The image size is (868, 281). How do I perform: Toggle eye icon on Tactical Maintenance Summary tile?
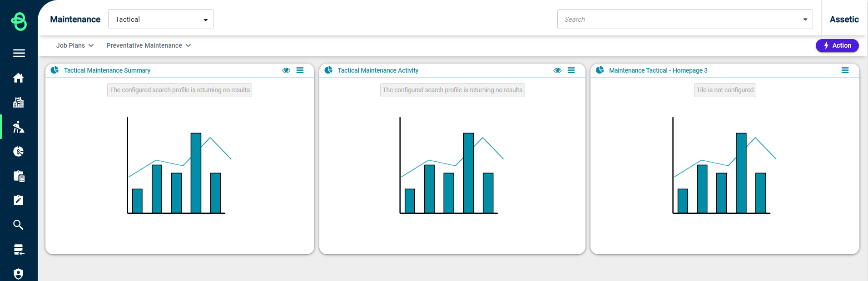point(286,70)
